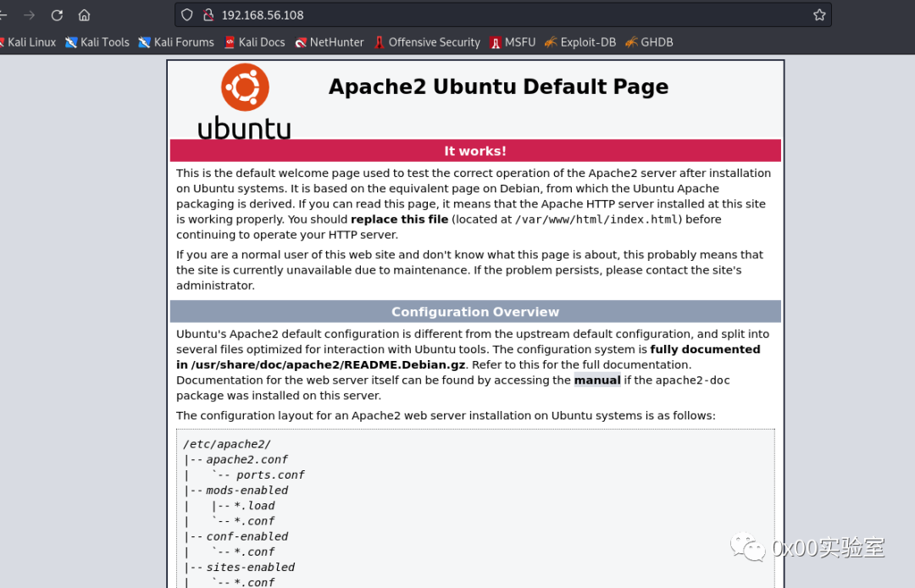Open the Offensive Security bookmark
This screenshot has width=915, height=588.
click(x=427, y=42)
